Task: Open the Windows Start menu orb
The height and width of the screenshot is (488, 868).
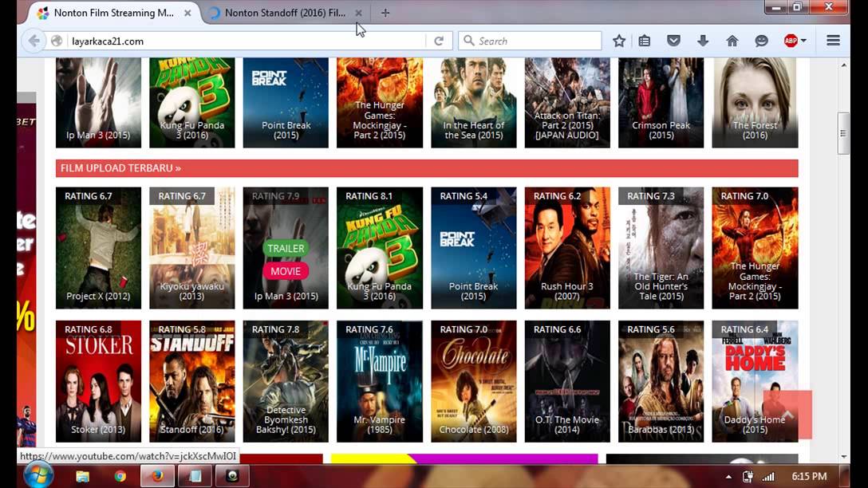Action: 39,476
